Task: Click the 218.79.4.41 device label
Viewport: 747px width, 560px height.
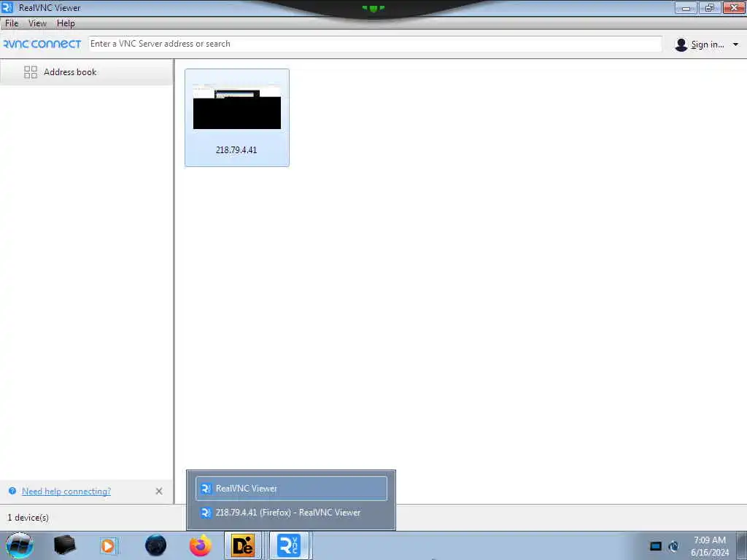Action: point(236,150)
